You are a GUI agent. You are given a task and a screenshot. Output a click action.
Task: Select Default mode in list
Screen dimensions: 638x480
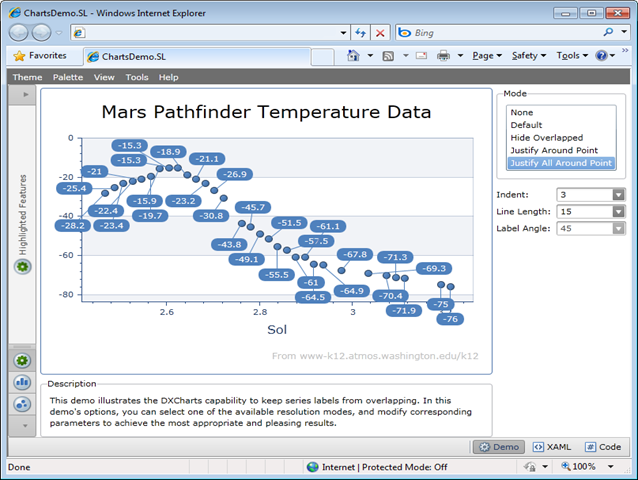click(561, 125)
